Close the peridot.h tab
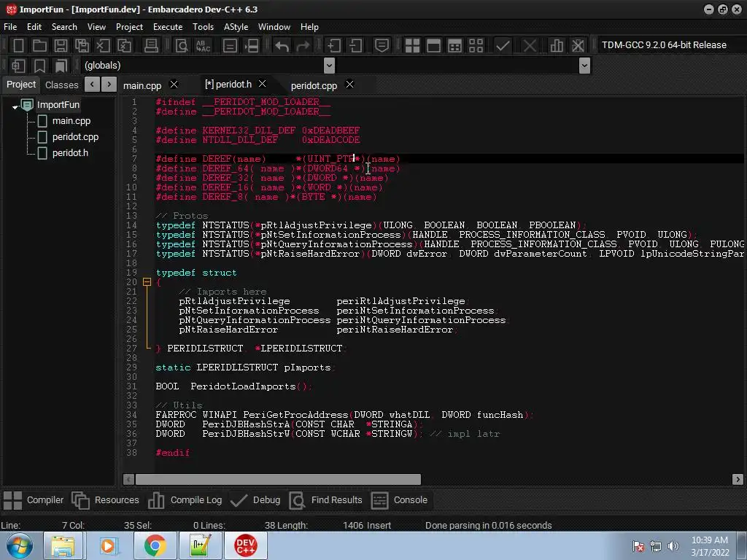The image size is (747, 560). pyautogui.click(x=262, y=84)
